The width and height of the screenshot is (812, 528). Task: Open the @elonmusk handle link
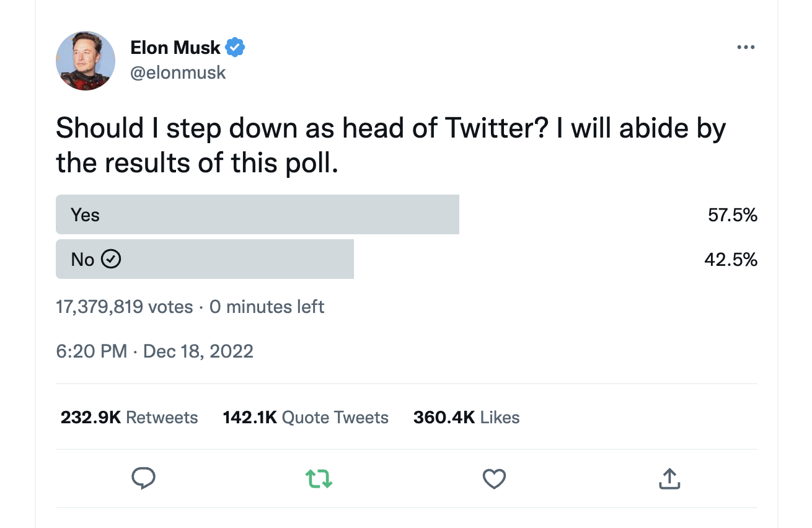[178, 73]
